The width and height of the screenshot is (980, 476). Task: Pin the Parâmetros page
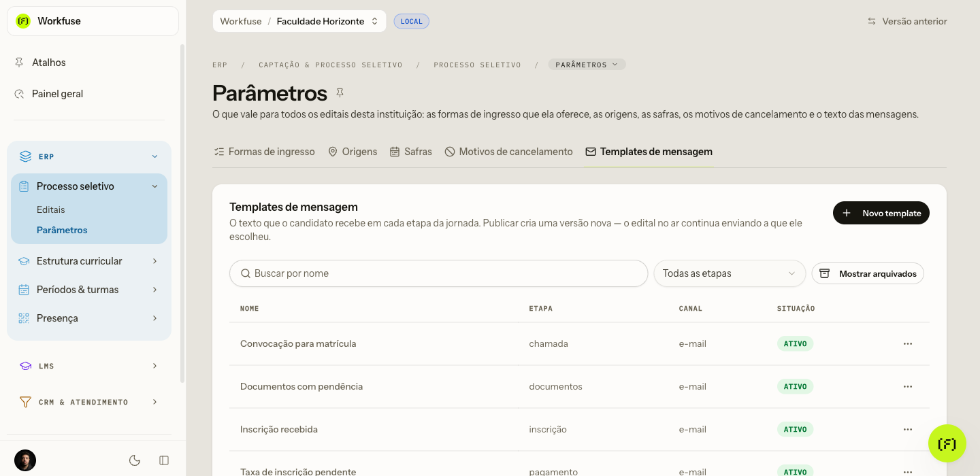coord(340,92)
